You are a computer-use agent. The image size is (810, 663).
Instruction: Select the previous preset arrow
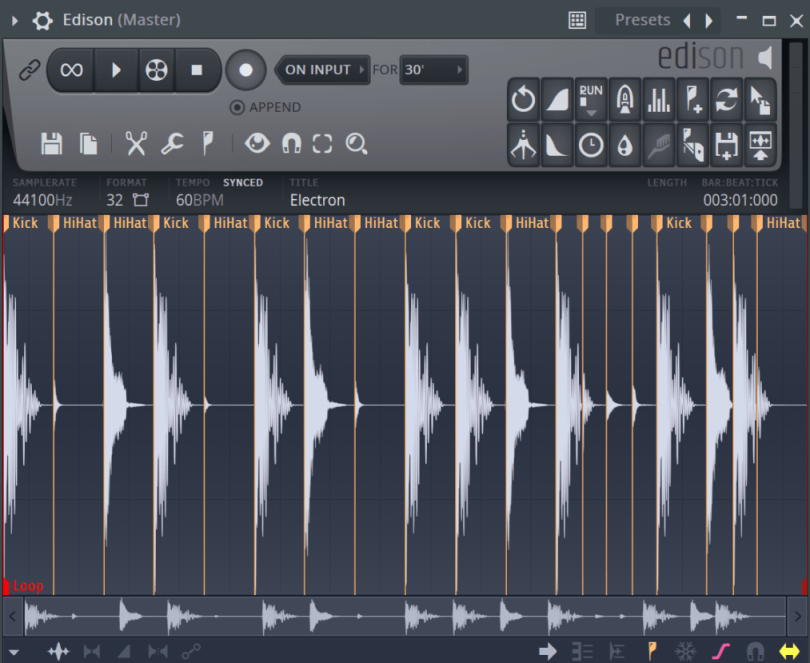pyautogui.click(x=687, y=21)
